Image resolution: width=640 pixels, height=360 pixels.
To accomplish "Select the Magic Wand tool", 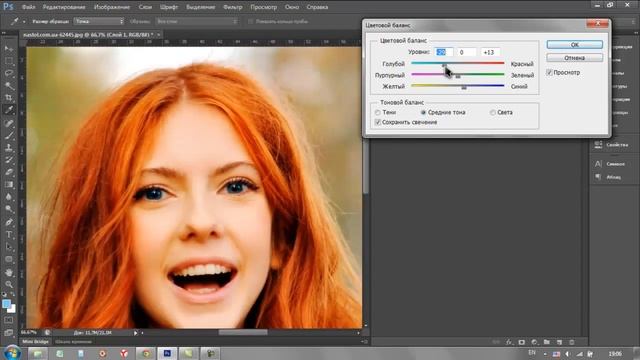I will coord(9,86).
